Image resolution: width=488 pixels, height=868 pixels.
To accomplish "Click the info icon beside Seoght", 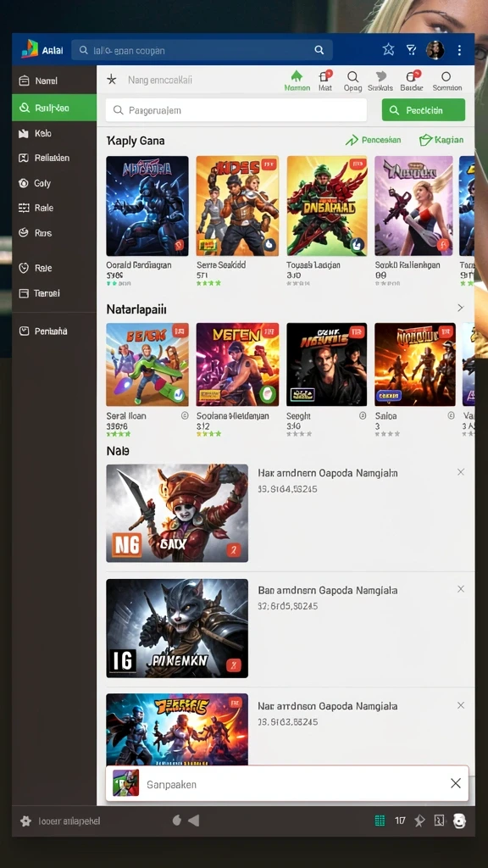I will pyautogui.click(x=363, y=415).
